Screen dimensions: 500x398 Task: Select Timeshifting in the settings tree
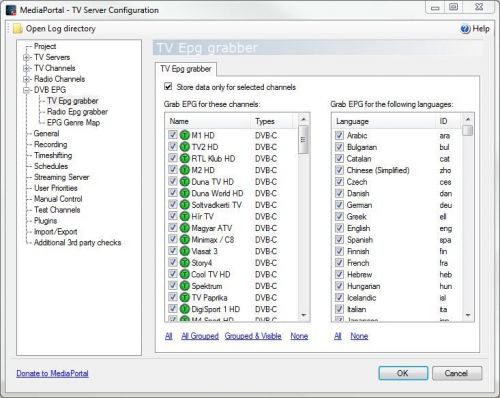pyautogui.click(x=53, y=155)
